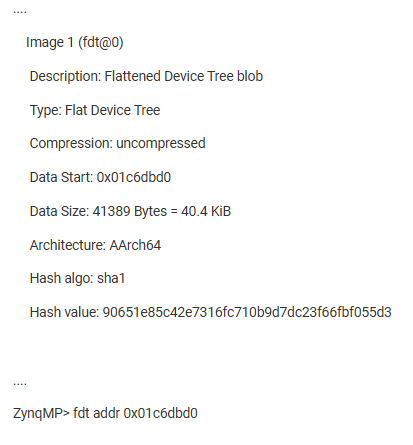Click the Description: Flattened Device Tree blob line
Image resolution: width=413 pixels, height=445 pixels.
pos(146,76)
